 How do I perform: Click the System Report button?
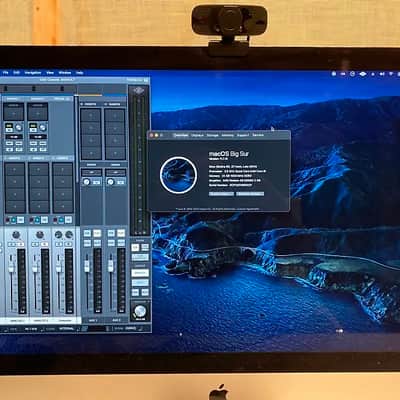tap(221, 194)
